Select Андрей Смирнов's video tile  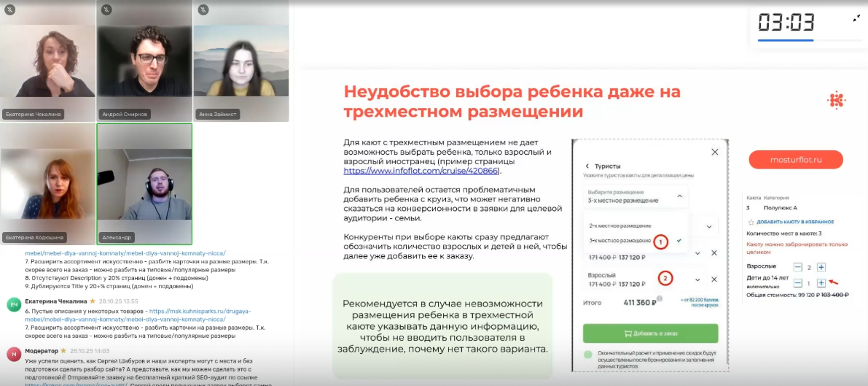point(144,61)
